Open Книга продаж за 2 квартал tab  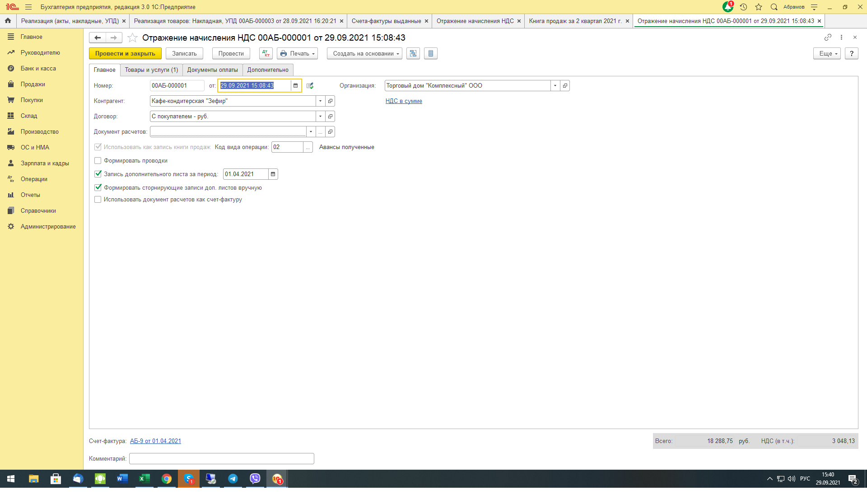pos(575,21)
